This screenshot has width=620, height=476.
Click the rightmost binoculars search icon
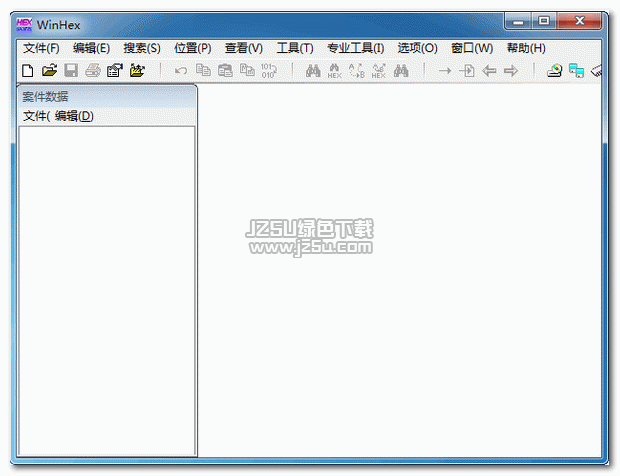401,71
